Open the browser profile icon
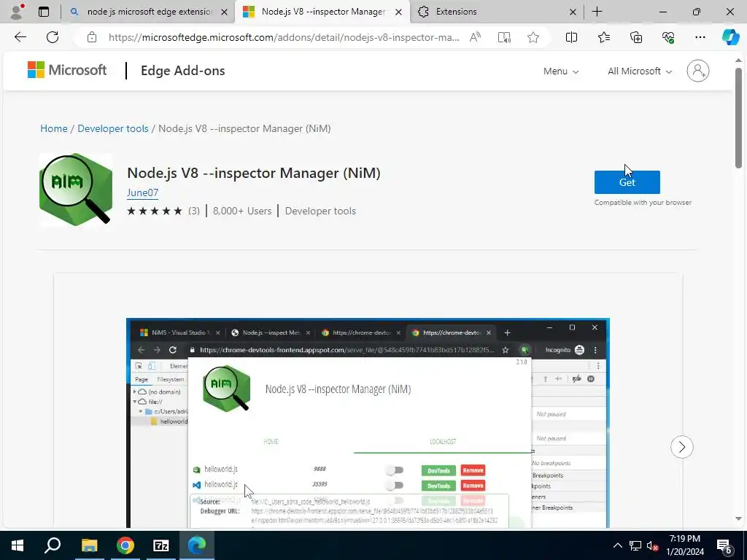The height and width of the screenshot is (560, 747). [17, 12]
